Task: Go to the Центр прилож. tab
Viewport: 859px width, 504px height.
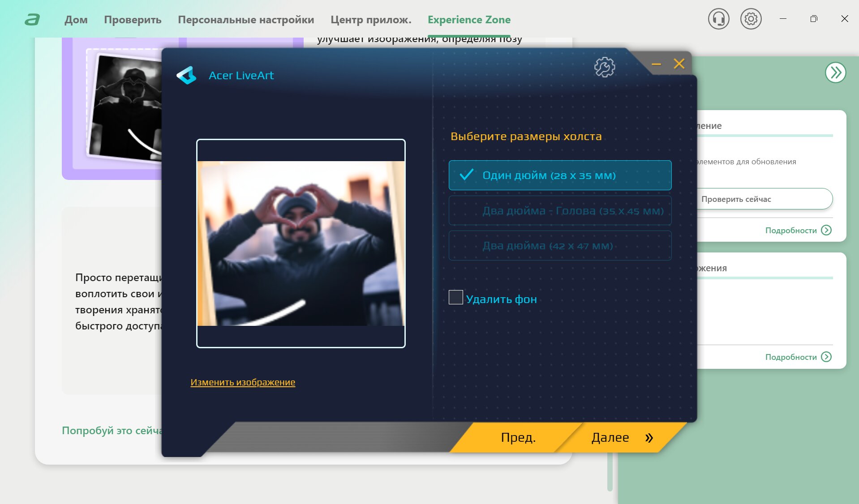Action: tap(371, 20)
